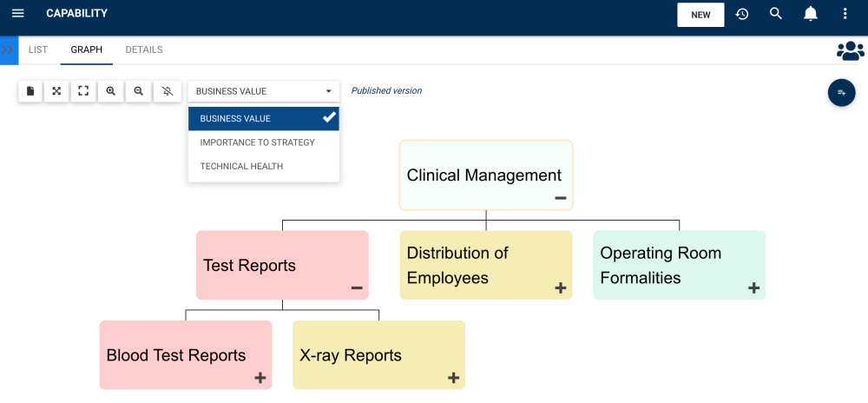The width and height of the screenshot is (868, 403).
Task: Select Importance to Strategy option
Action: point(258,142)
